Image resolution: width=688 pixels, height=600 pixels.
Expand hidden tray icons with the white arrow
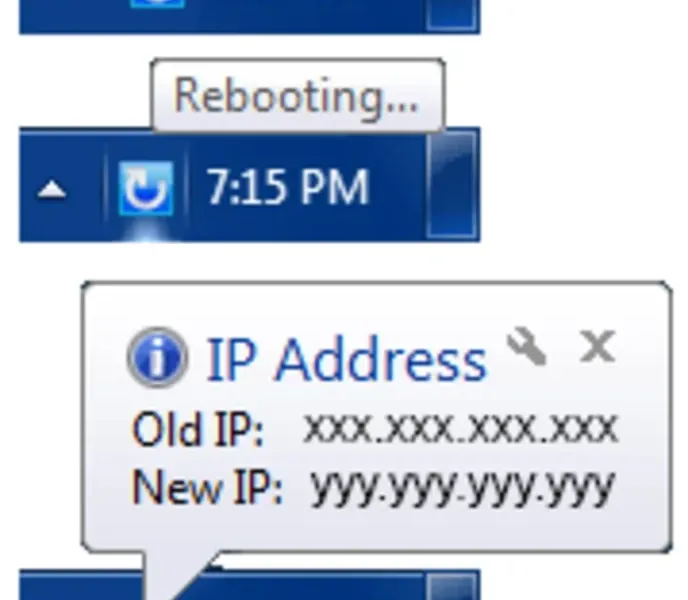[52, 190]
